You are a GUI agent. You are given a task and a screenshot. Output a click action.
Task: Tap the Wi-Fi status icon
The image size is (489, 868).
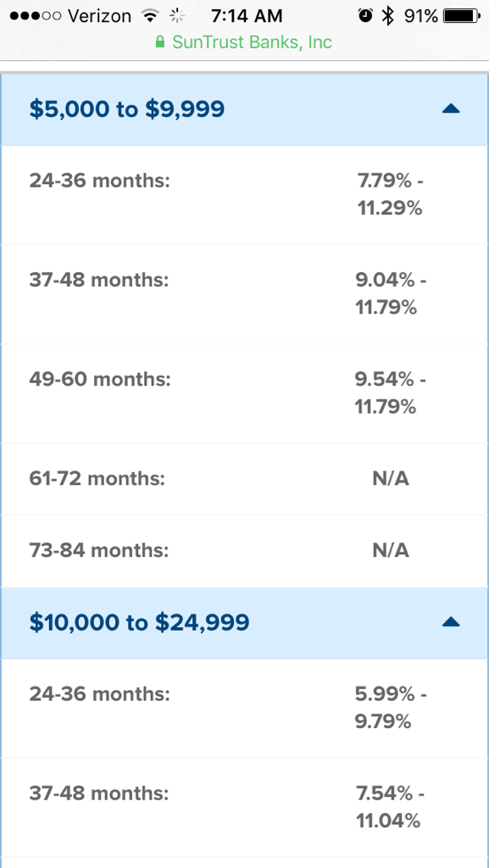149,17
